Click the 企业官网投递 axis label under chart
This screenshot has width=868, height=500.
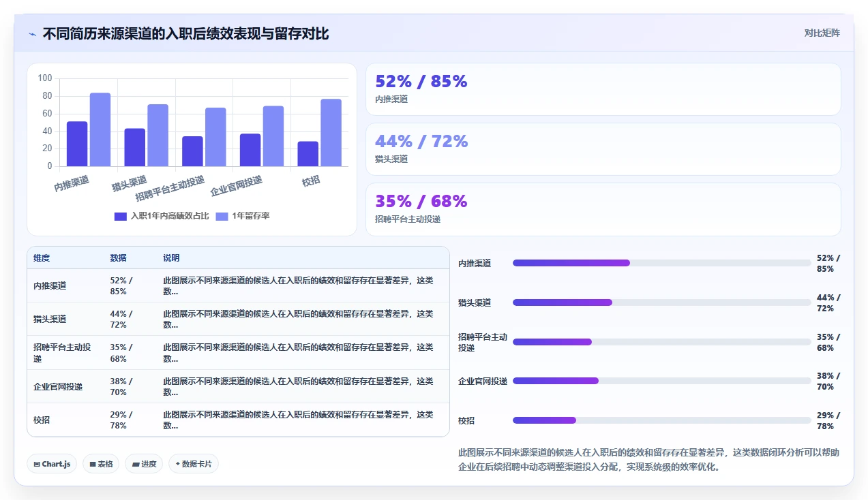(237, 185)
